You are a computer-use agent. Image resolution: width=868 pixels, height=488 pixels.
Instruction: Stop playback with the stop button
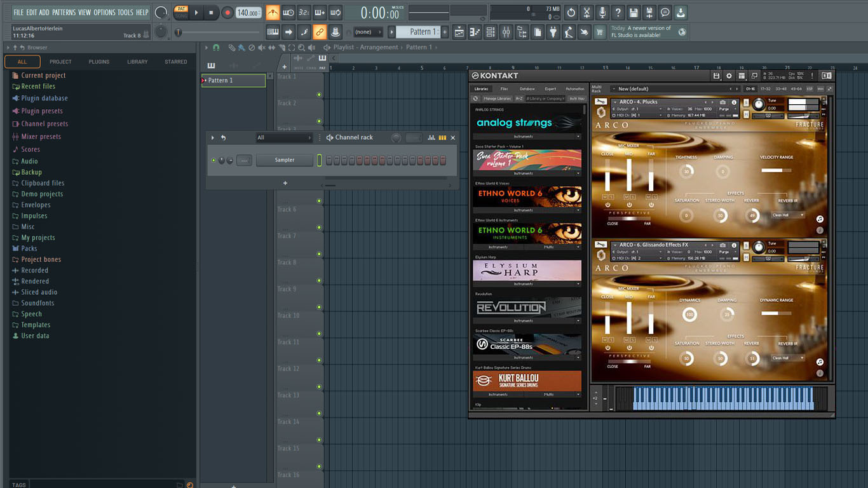211,12
